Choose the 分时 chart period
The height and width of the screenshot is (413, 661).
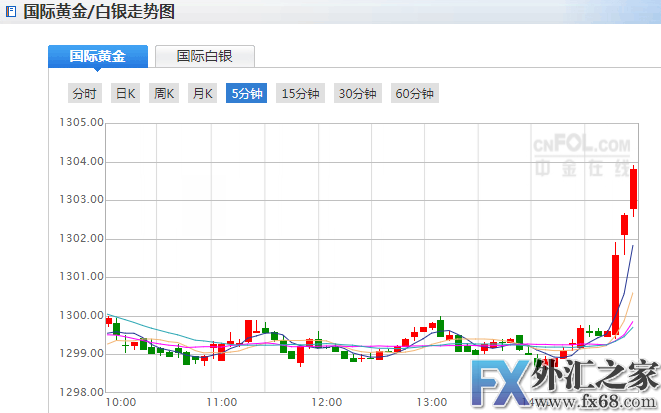click(85, 93)
